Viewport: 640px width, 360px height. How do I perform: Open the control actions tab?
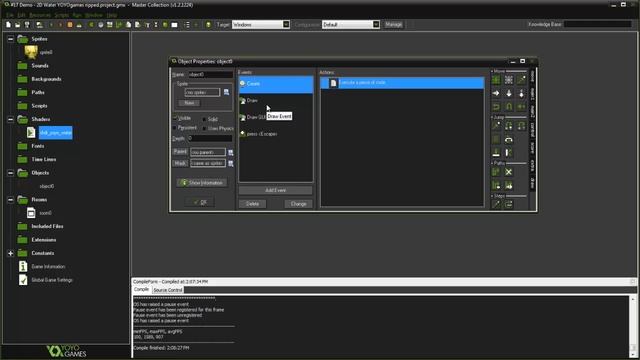click(533, 130)
